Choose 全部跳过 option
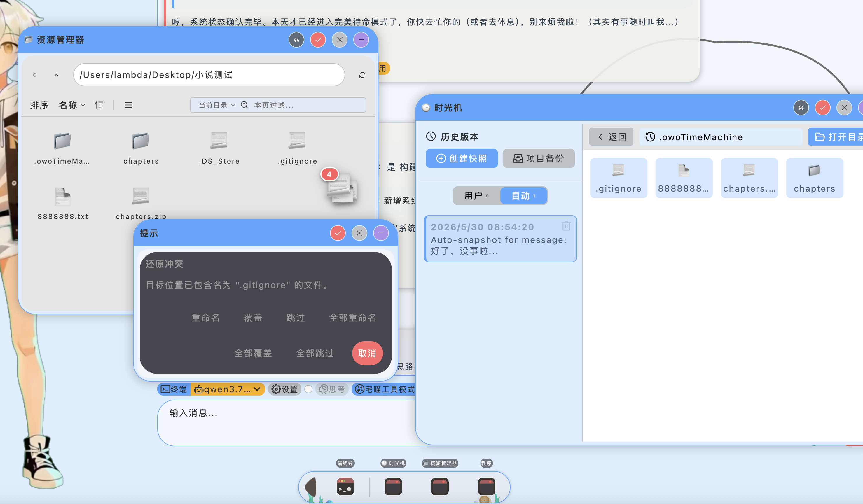The image size is (863, 504). click(x=315, y=353)
